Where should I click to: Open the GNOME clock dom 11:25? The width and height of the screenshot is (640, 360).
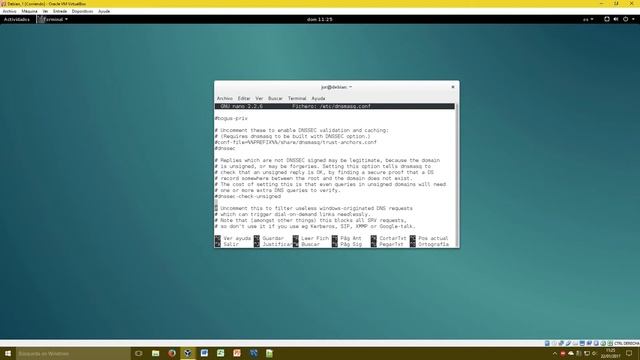(320, 19)
